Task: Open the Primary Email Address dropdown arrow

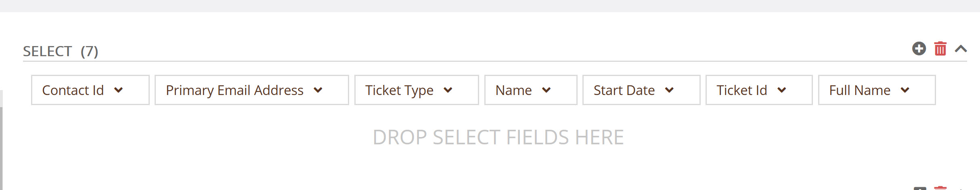Action: tap(318, 90)
